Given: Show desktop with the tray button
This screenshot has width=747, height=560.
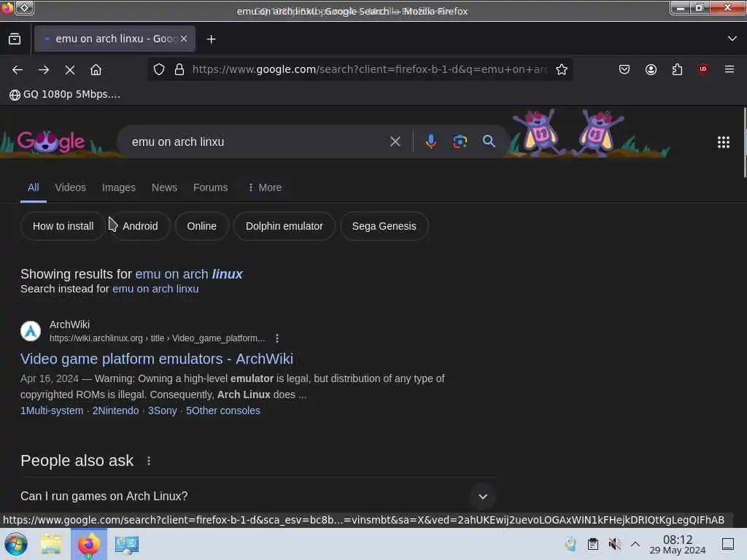Looking at the screenshot, I should 727,544.
